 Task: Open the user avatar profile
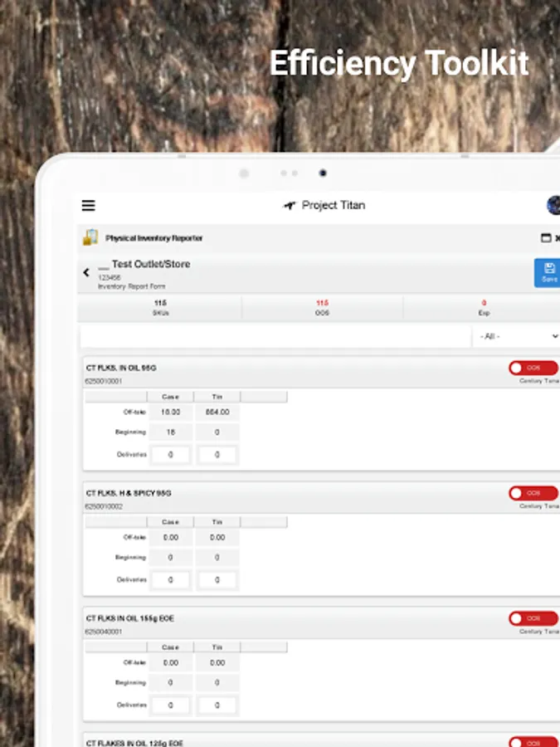554,205
